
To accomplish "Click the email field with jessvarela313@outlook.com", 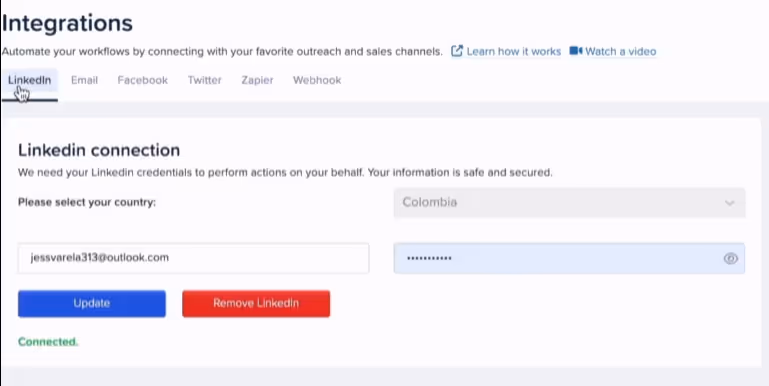I will click(193, 258).
